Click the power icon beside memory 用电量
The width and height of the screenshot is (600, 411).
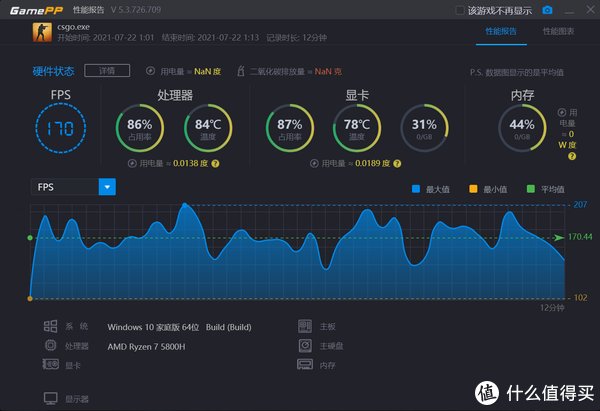click(561, 113)
